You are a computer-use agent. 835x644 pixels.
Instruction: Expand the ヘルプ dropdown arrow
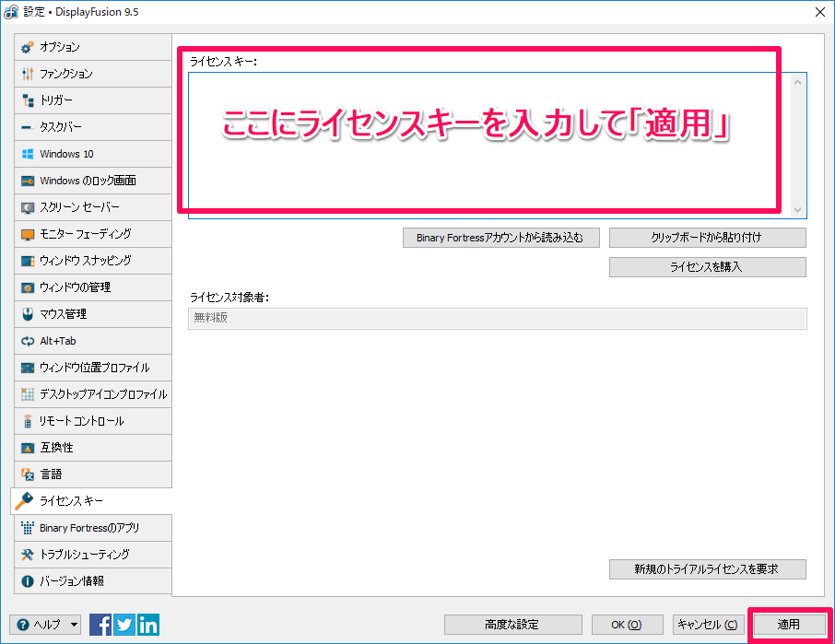[x=75, y=625]
